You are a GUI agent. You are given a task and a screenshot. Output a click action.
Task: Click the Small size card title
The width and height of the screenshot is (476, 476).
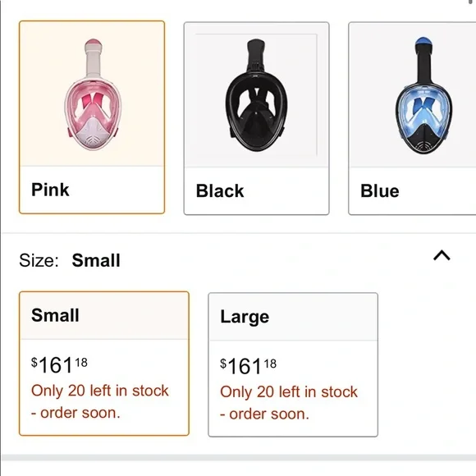[55, 315]
